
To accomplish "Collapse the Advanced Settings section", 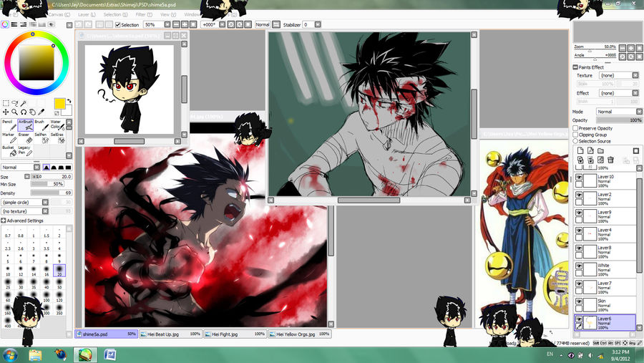I will click(4, 221).
